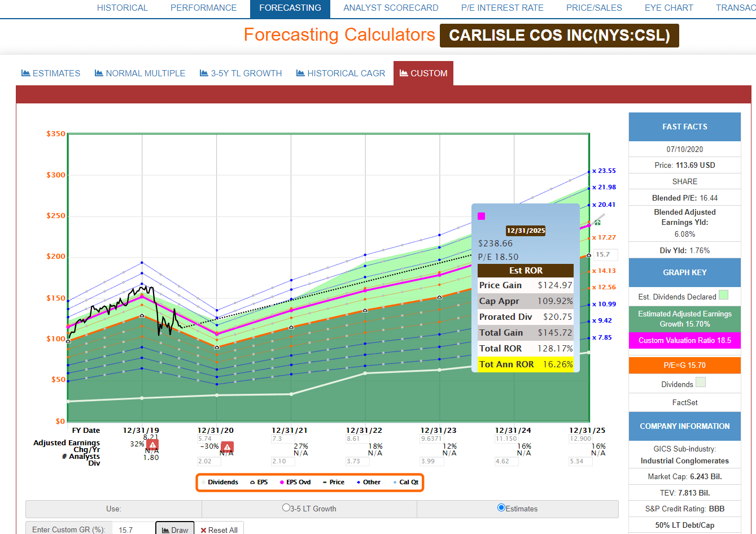Toggle the EPS Ovd legend marker
The height and width of the screenshot is (534, 756).
[282, 482]
